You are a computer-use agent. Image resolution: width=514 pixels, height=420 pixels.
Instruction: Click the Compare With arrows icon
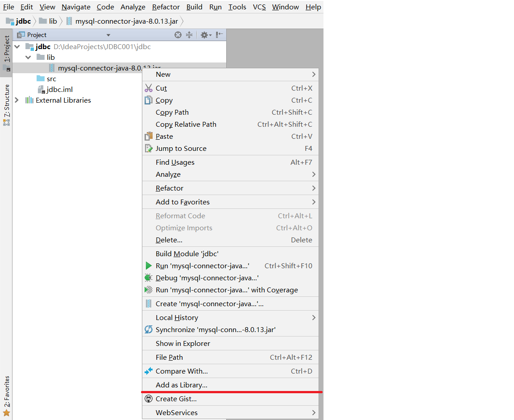149,371
